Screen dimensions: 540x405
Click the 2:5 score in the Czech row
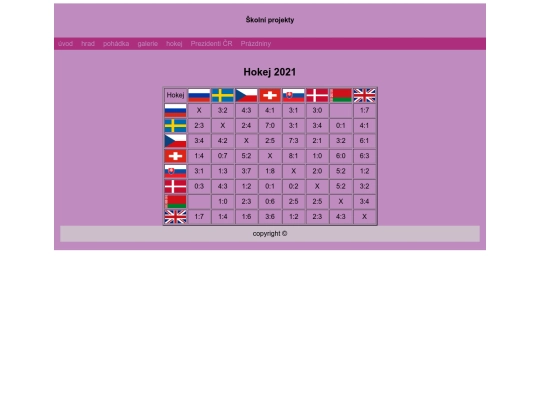point(270,141)
